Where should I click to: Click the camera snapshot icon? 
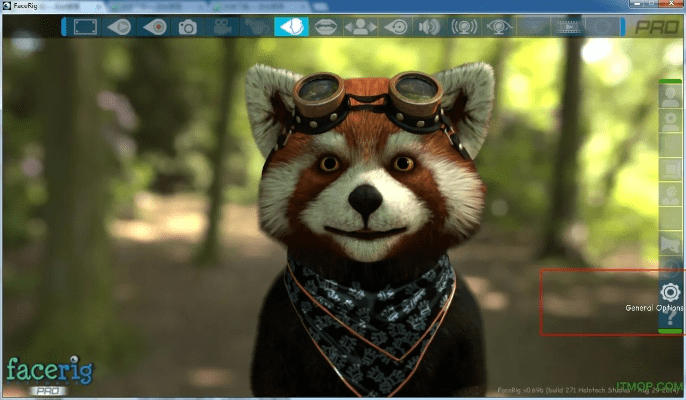pyautogui.click(x=187, y=26)
